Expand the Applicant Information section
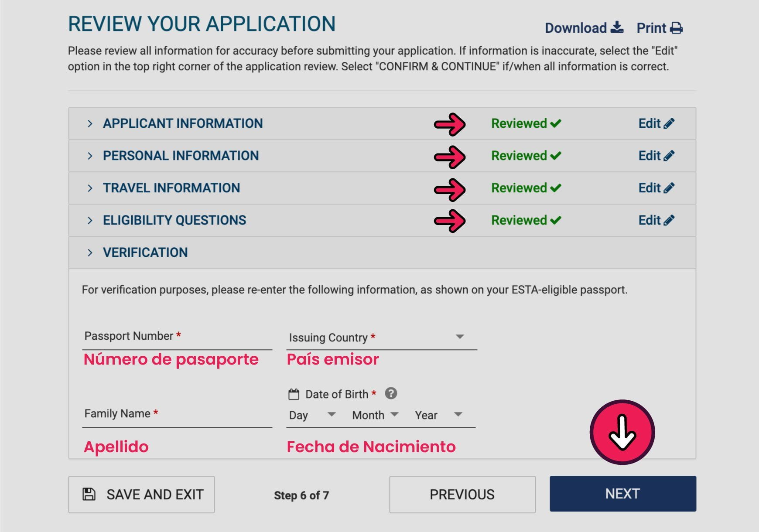This screenshot has height=532, width=759. 90,124
